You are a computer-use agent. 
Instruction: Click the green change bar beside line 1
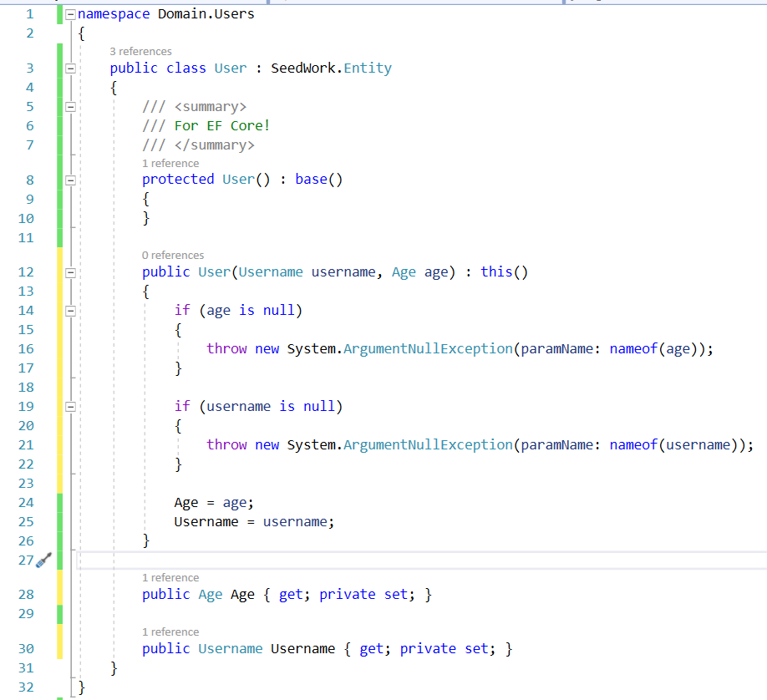tap(59, 13)
